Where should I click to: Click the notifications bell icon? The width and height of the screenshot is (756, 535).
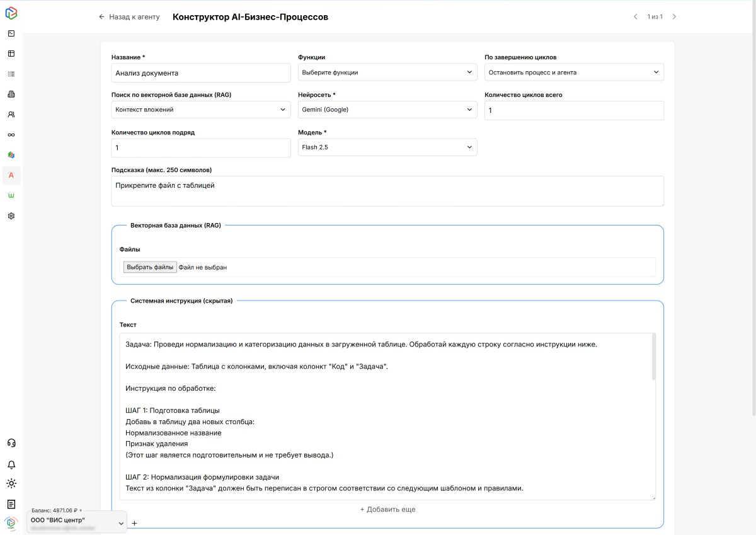pyautogui.click(x=11, y=464)
